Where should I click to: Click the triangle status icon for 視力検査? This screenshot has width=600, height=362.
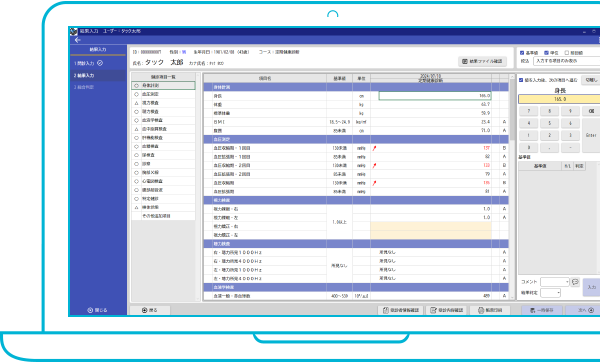(136, 103)
